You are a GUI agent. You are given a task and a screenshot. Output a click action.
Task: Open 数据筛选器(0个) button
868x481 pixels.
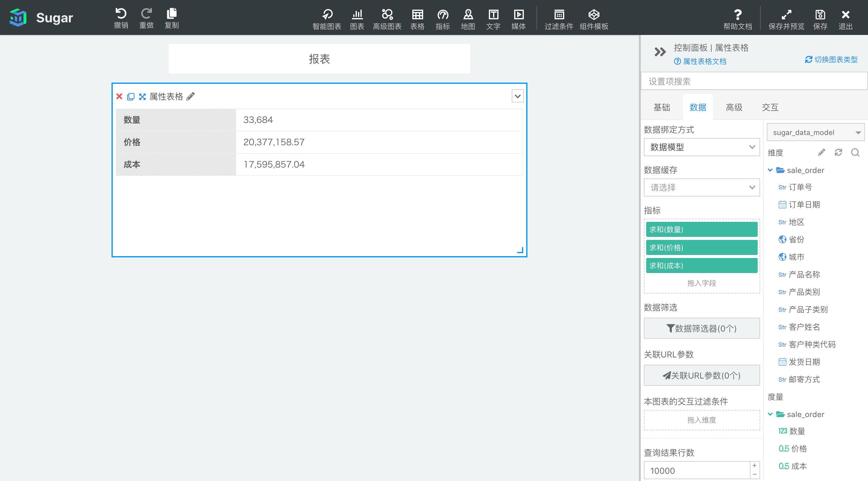pyautogui.click(x=702, y=328)
